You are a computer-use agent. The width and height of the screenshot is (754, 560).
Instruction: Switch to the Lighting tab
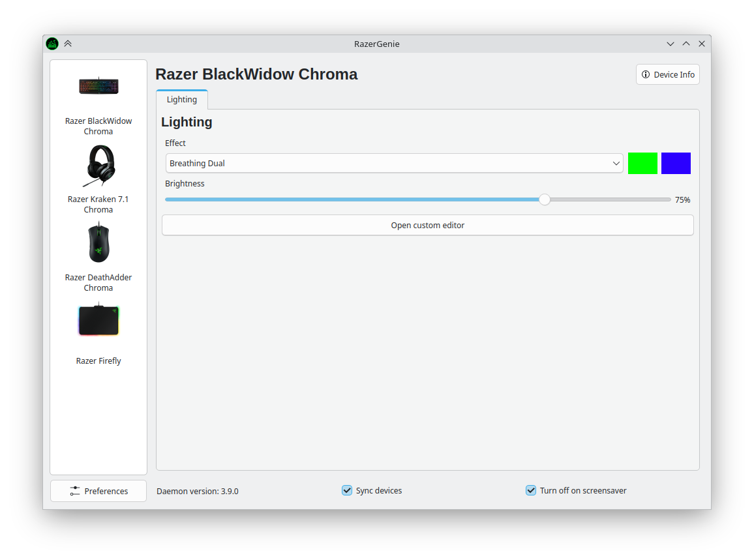click(182, 100)
